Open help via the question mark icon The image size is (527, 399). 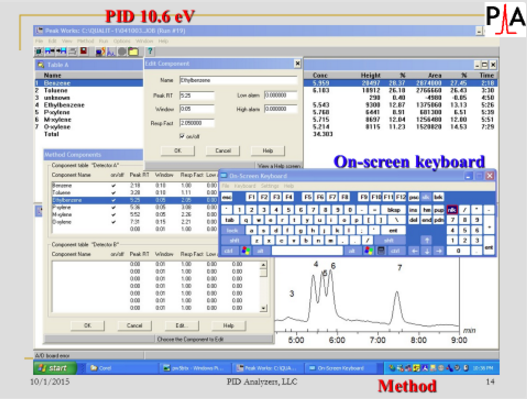click(150, 51)
